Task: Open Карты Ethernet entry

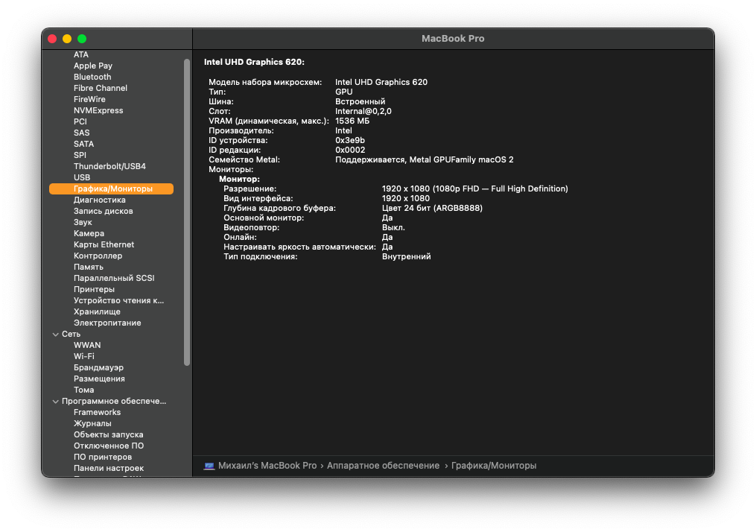Action: pos(104,244)
